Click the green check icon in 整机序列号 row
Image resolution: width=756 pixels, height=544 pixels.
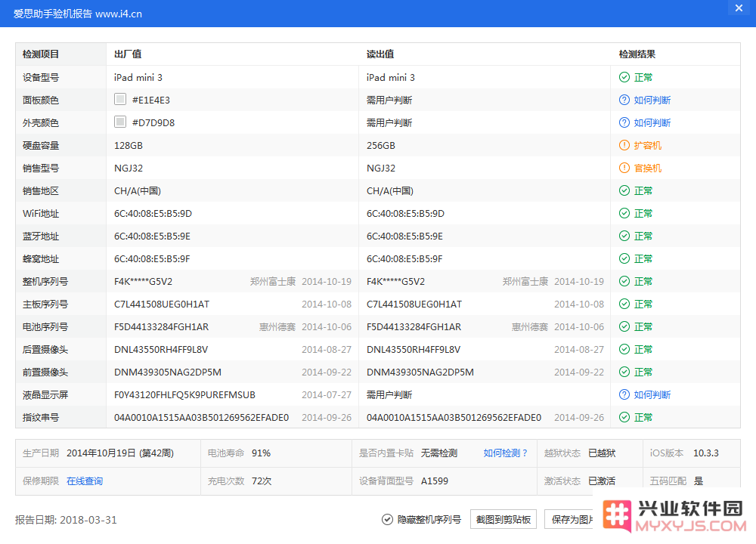(624, 281)
